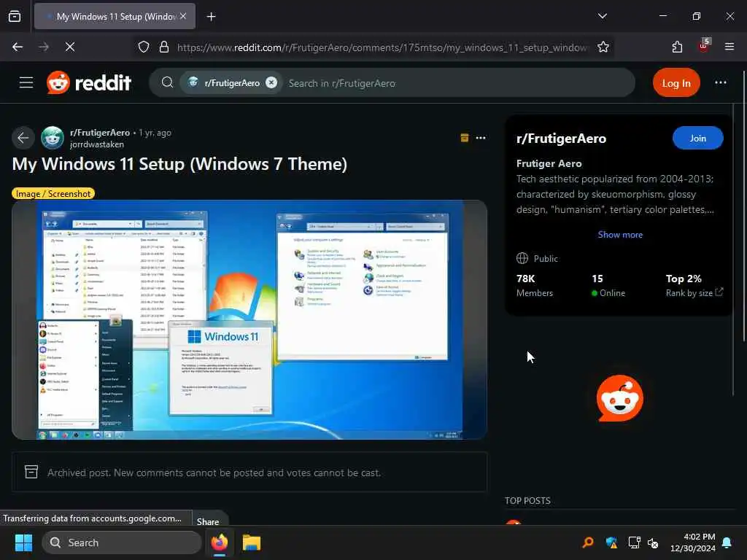Screen dimensions: 747x560
Task: Open a new browser tab
Action: [211, 17]
